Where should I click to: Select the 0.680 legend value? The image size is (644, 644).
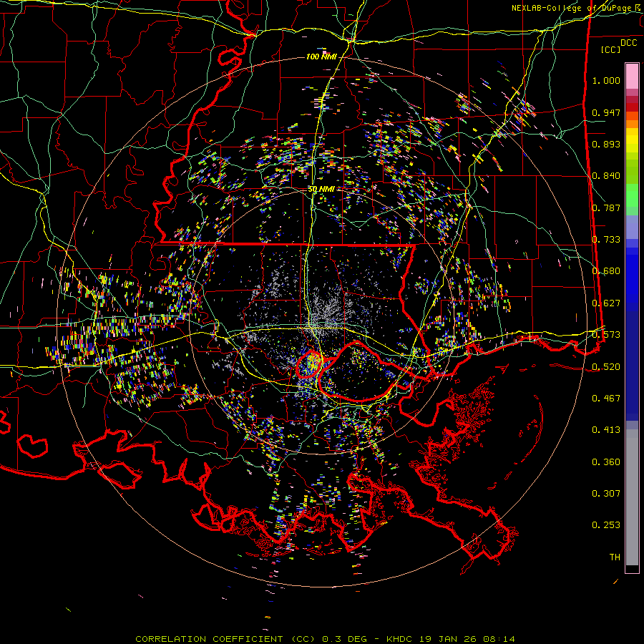coord(606,271)
